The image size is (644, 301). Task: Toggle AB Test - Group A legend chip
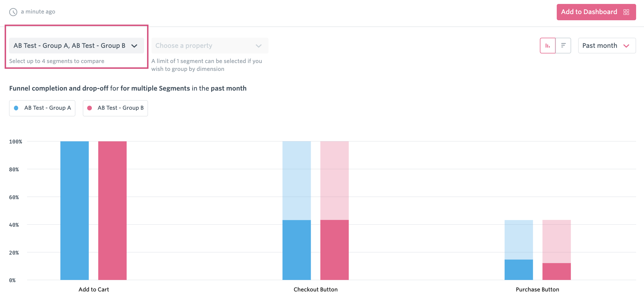[42, 108]
